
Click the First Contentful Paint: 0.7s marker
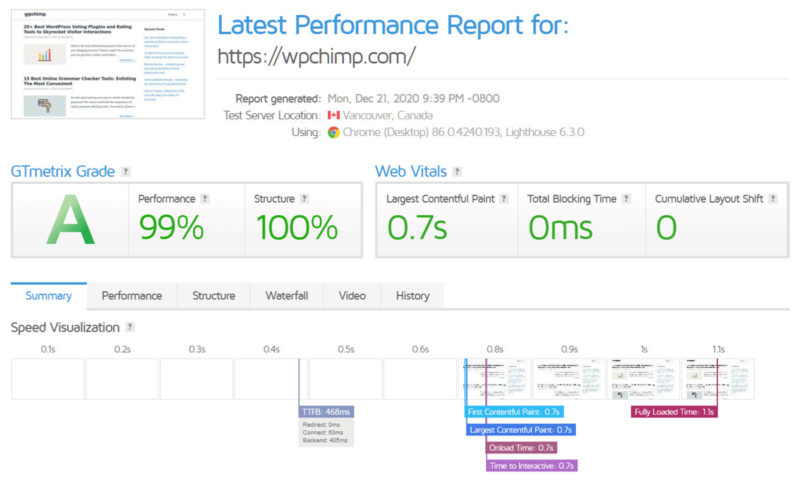514,412
